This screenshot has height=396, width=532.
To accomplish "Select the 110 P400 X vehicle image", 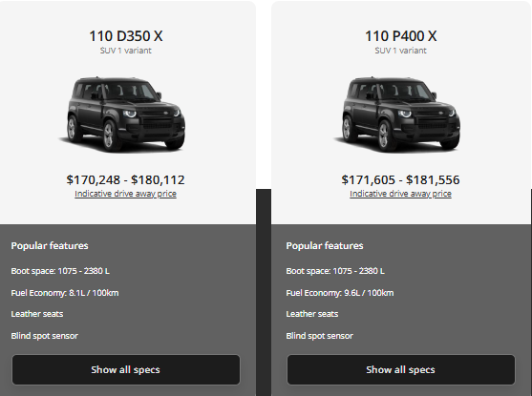I will (x=397, y=115).
